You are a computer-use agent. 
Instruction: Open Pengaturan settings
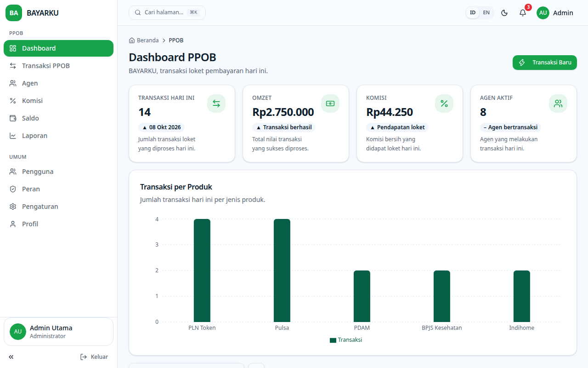pos(58,207)
